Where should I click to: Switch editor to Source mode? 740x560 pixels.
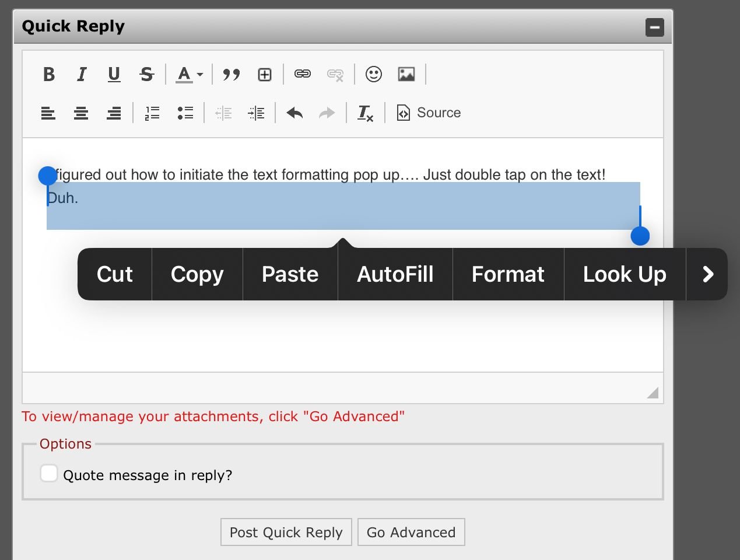429,113
